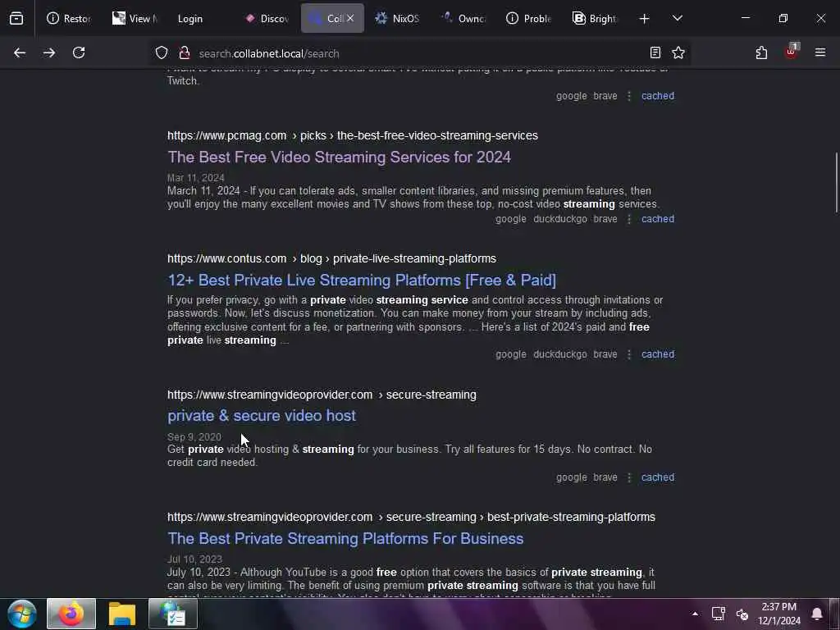Viewport: 840px width, 630px height.
Task: Click the best-private-streaming-platforms result URL
Action: click(x=411, y=517)
